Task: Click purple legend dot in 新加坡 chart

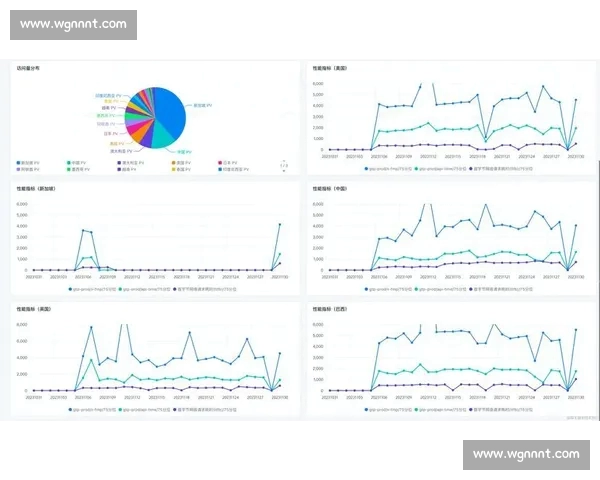Action: point(176,287)
